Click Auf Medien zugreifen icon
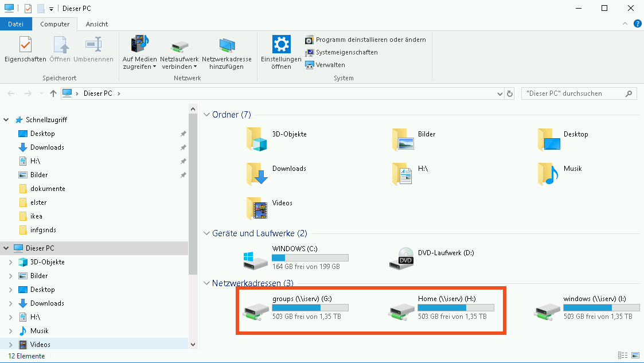The height and width of the screenshot is (363, 644). pyautogui.click(x=140, y=44)
